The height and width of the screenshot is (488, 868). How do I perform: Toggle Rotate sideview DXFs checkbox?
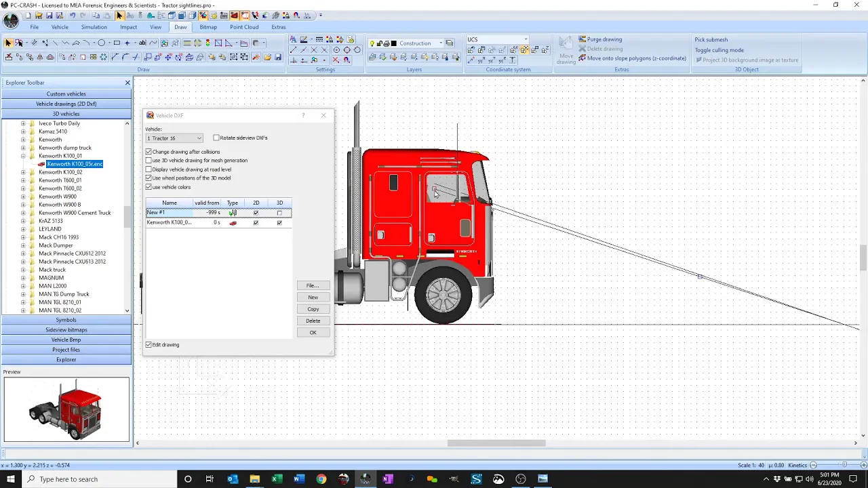pos(216,138)
